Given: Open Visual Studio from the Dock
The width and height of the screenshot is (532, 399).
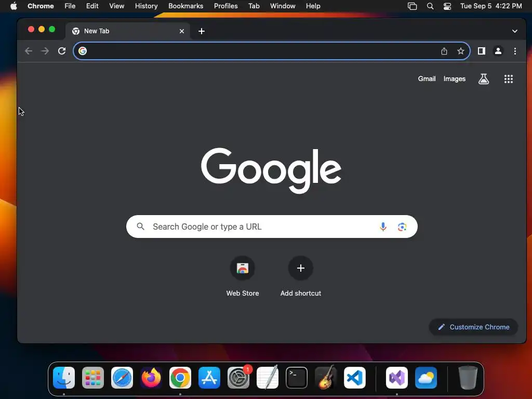Looking at the screenshot, I should click(x=397, y=378).
